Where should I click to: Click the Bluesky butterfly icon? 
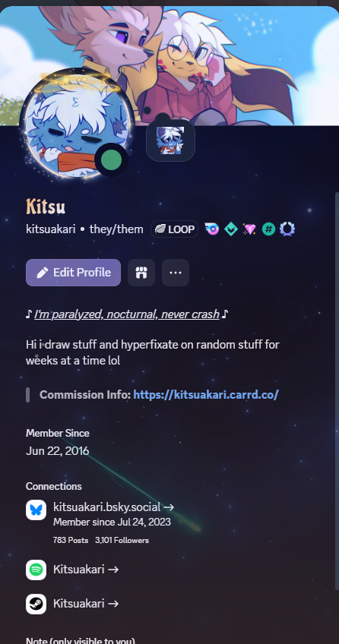(36, 510)
